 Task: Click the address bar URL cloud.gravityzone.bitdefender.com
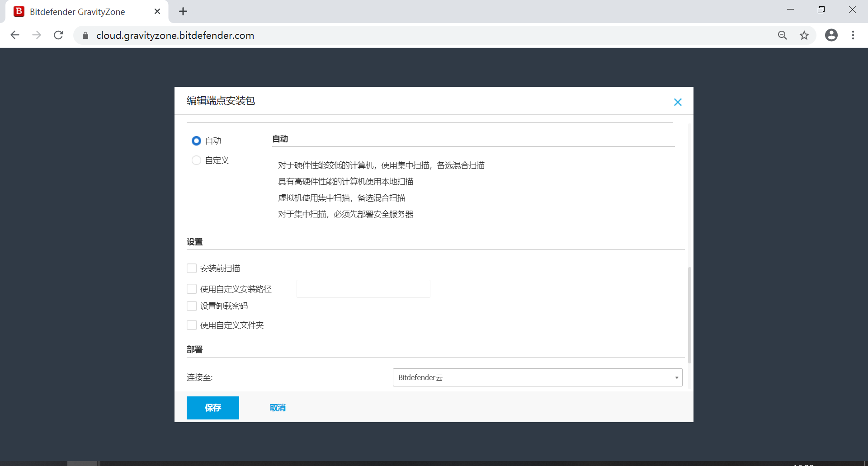click(x=175, y=35)
